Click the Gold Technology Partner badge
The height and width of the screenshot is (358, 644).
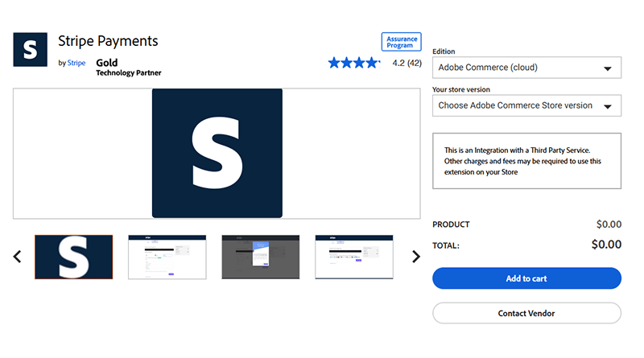tap(129, 68)
